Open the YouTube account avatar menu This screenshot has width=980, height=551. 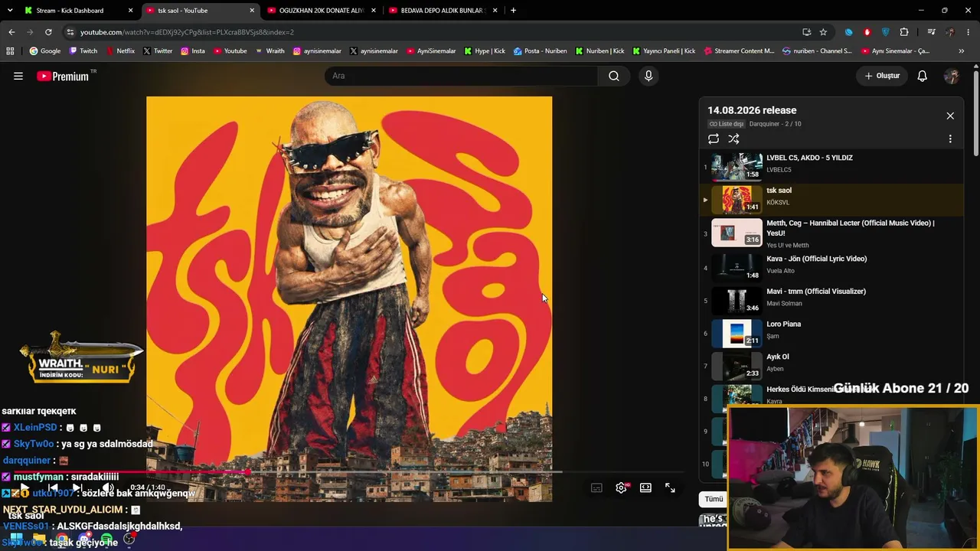click(952, 76)
